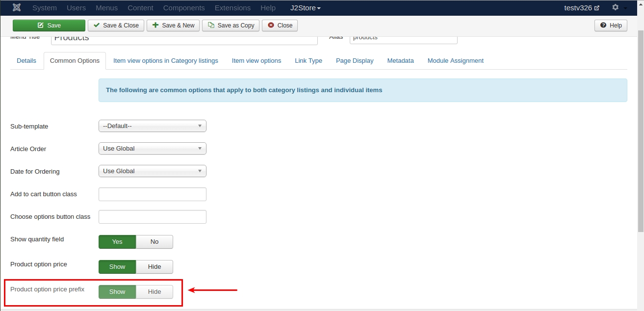Open the settings gear menu

[x=618, y=8]
